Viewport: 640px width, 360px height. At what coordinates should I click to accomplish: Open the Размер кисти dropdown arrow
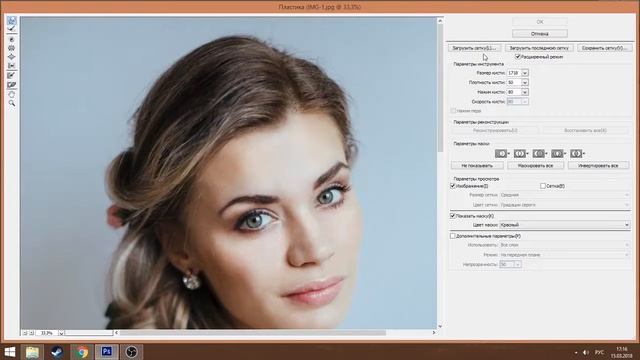tap(525, 73)
